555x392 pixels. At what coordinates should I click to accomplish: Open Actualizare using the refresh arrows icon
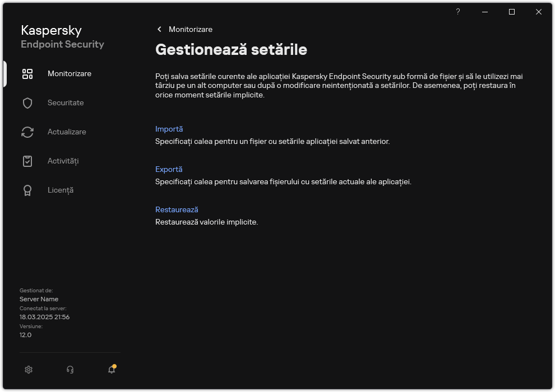click(x=27, y=132)
